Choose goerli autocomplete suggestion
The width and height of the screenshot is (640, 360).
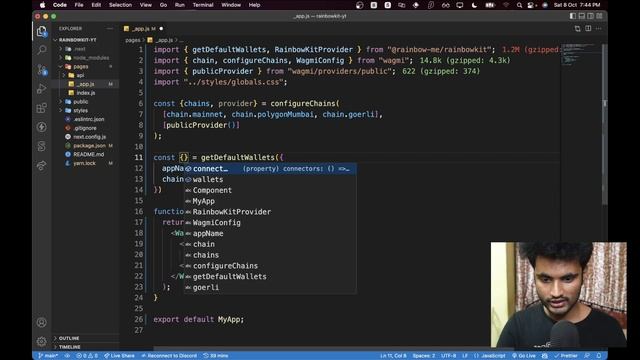pyautogui.click(x=270, y=287)
